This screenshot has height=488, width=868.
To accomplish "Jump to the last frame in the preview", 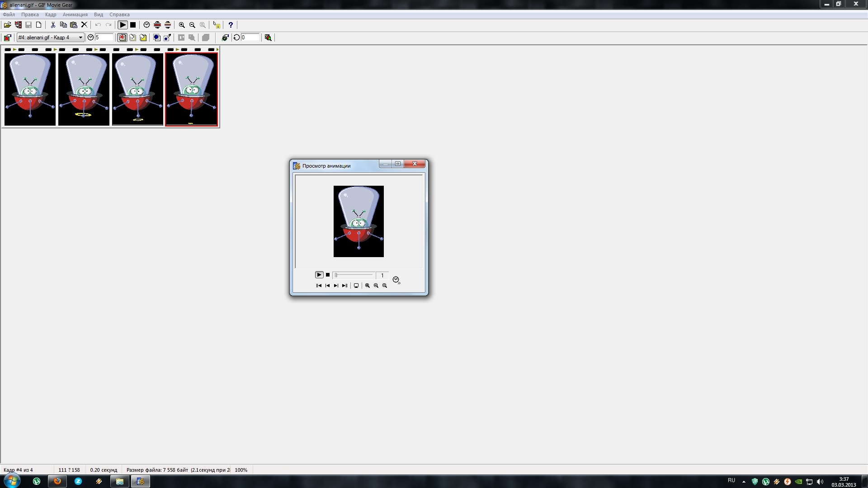I will point(344,286).
